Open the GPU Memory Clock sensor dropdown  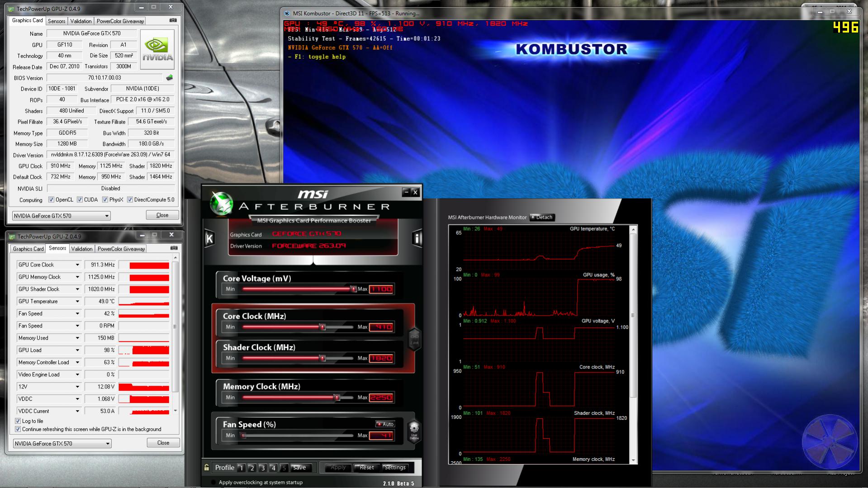pyautogui.click(x=77, y=277)
